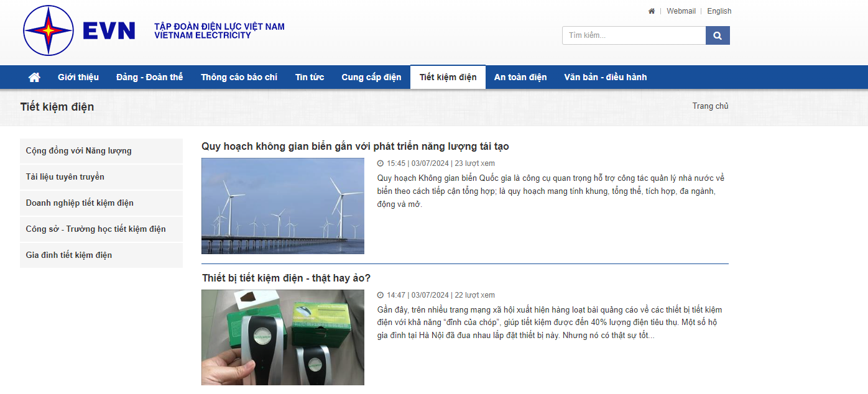Click the Trang chủ breadcrumb link
868x394 pixels.
point(710,106)
